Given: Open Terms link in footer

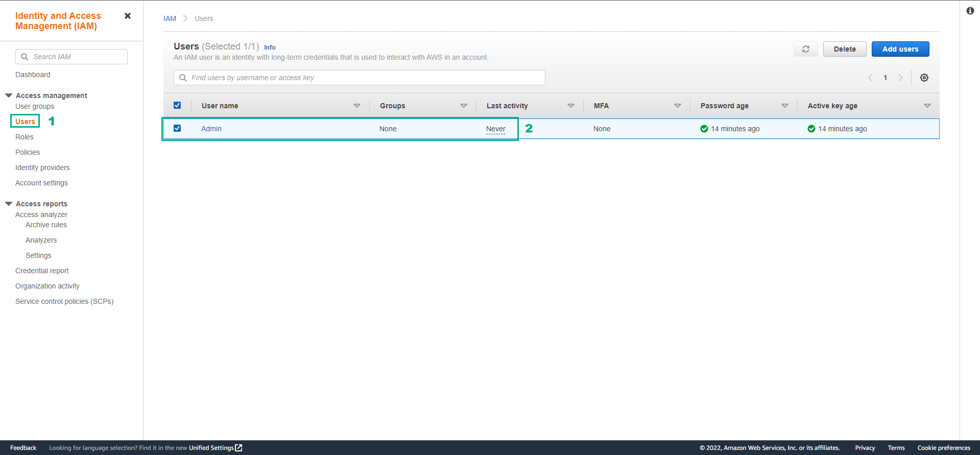Looking at the screenshot, I should pyautogui.click(x=896, y=448).
